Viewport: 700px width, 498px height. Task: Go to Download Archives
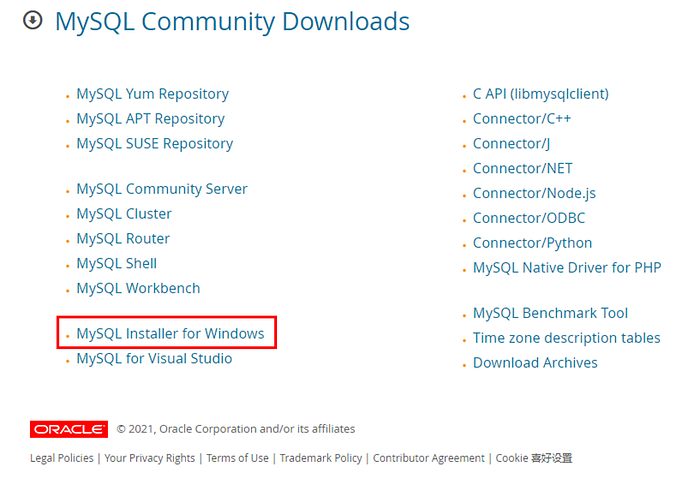coord(535,363)
